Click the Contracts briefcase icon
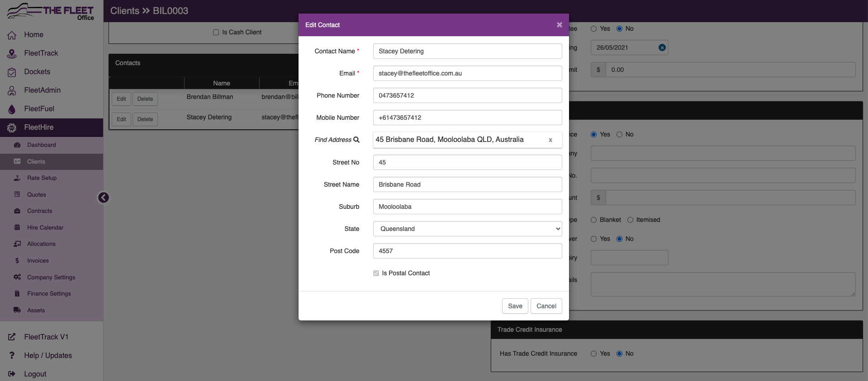The image size is (868, 381). (x=17, y=211)
